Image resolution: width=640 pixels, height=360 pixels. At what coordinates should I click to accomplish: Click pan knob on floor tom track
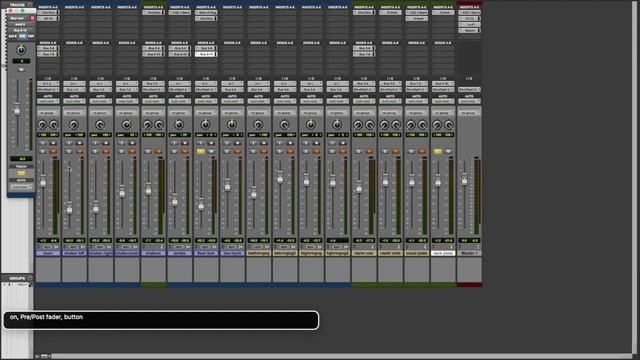pyautogui.click(x=206, y=125)
